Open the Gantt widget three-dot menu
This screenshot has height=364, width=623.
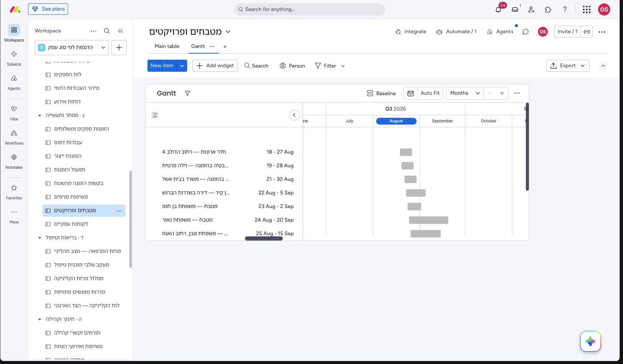pos(517,93)
